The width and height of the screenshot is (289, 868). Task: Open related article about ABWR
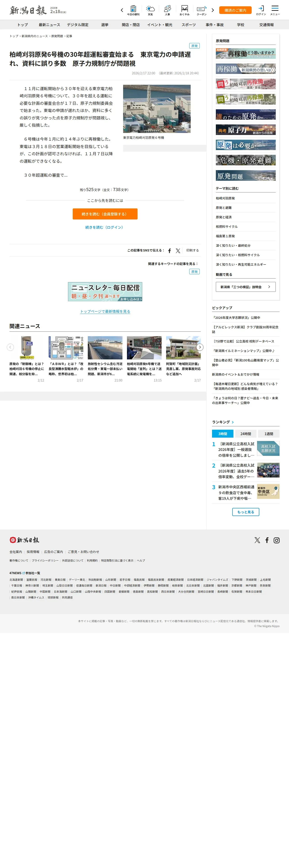click(x=66, y=359)
